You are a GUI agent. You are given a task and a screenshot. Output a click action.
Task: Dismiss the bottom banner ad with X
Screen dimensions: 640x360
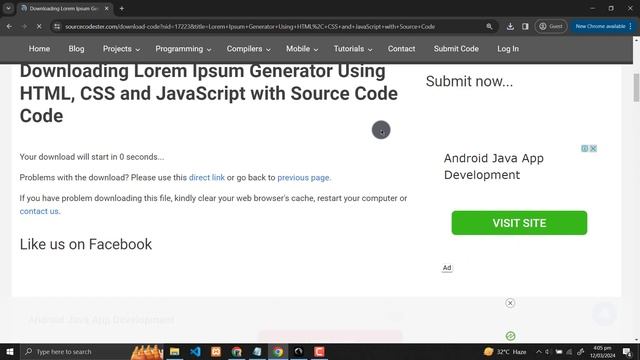click(x=510, y=303)
